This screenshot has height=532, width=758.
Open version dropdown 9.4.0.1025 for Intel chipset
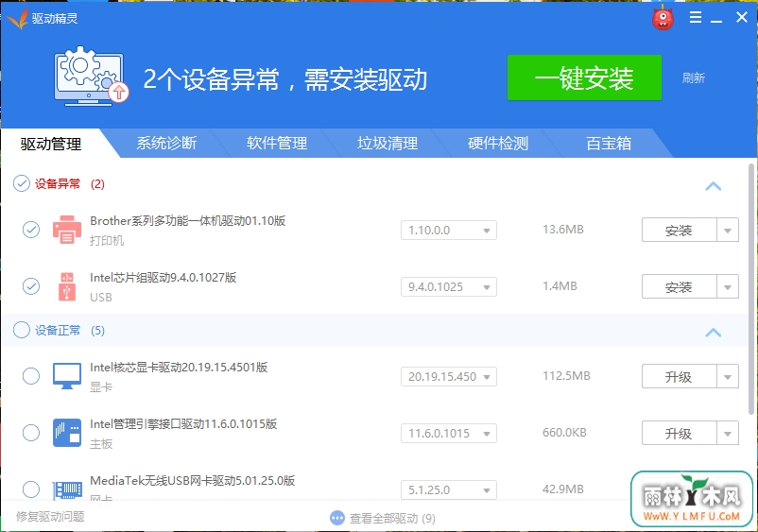pos(449,287)
